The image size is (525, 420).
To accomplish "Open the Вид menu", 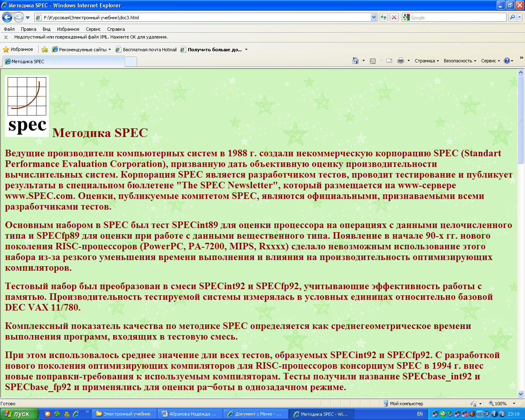I will pos(46,29).
